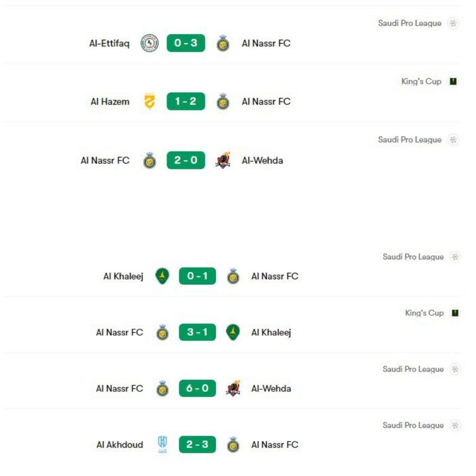
Task: Click the King's Cup trophy icon
Action: pyautogui.click(x=452, y=81)
